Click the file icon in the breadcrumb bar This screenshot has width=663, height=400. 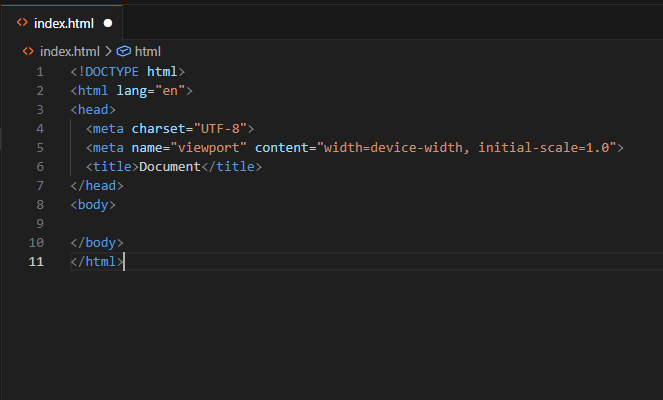coord(28,51)
